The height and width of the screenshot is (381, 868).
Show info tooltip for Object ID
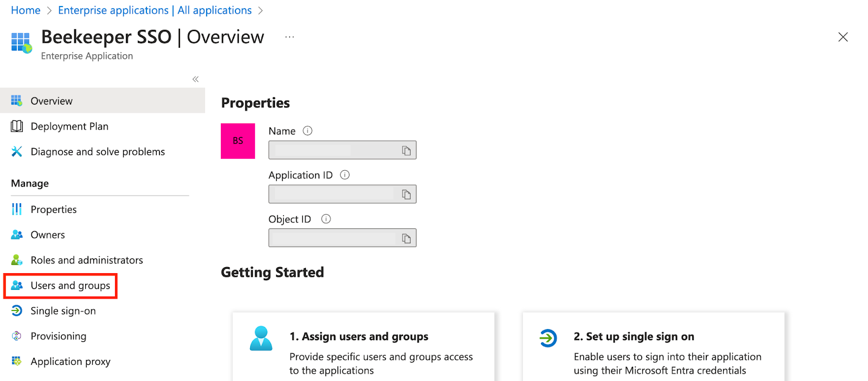[x=326, y=219]
